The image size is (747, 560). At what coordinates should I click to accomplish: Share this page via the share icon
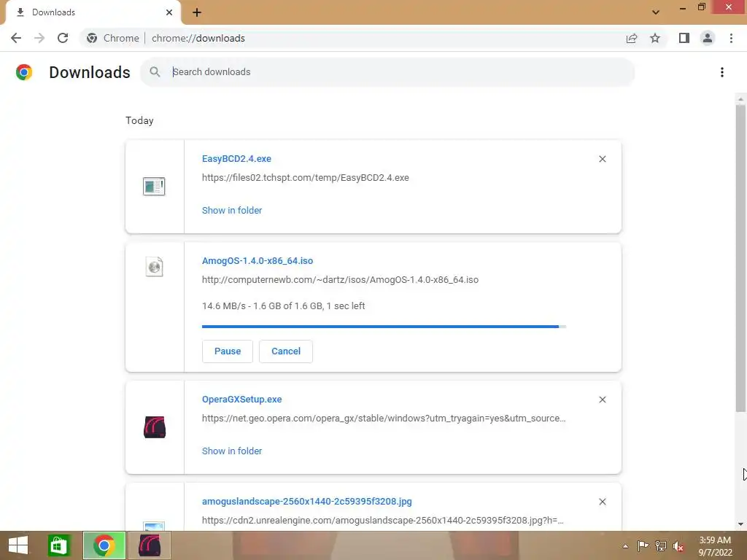[632, 38]
